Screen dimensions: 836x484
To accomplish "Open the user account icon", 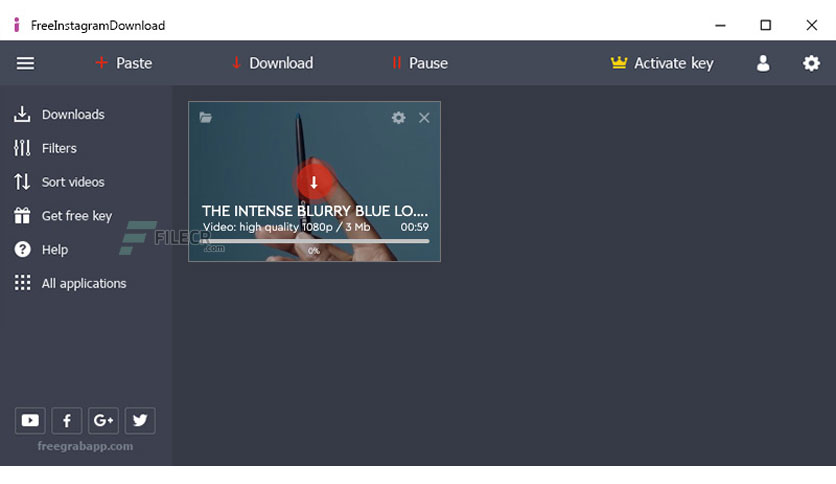I will [763, 63].
